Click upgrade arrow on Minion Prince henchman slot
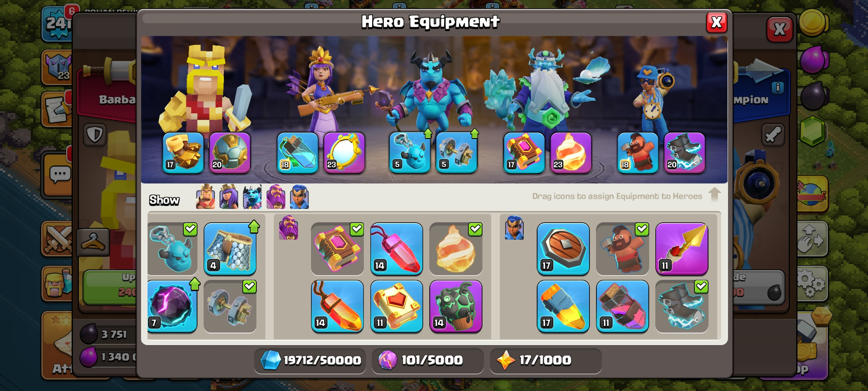The width and height of the screenshot is (868, 391). click(x=428, y=134)
